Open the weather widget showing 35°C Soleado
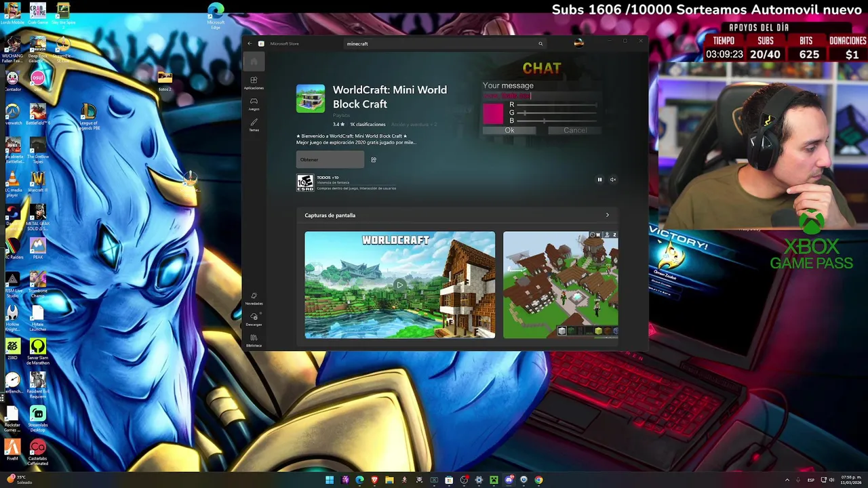Image resolution: width=868 pixels, height=488 pixels. [18, 480]
